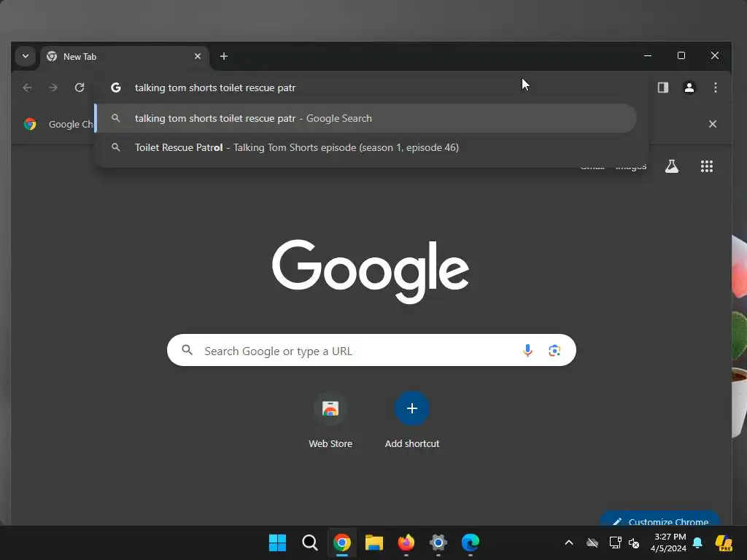Select the 'Toilet Rescue Patrol' episode suggestion
This screenshot has height=560, width=747.
(366, 147)
